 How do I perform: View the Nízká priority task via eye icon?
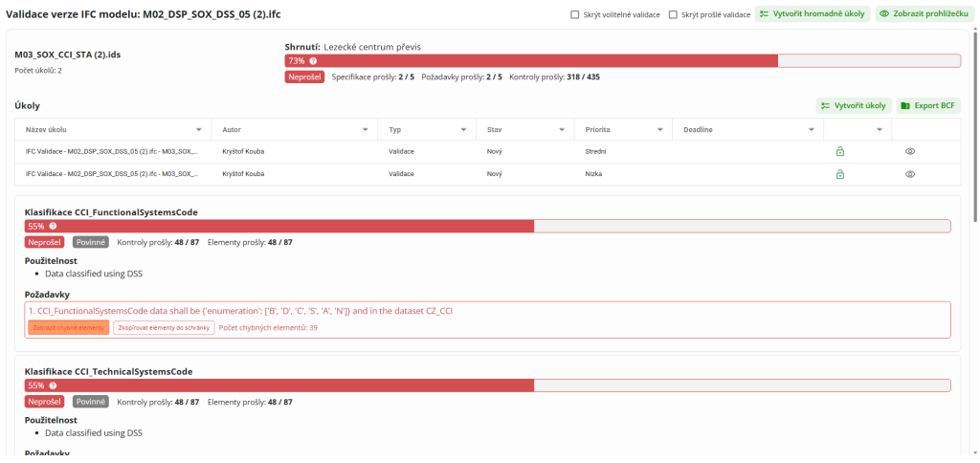point(910,174)
